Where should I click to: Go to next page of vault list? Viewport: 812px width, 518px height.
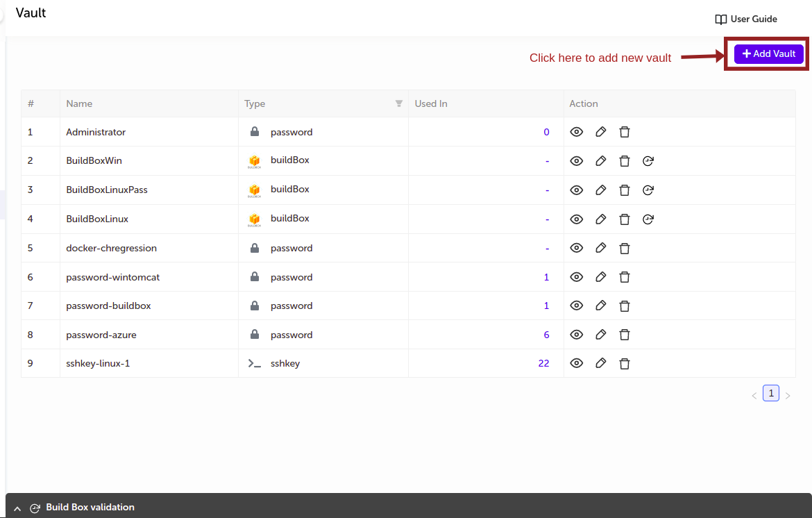788,396
